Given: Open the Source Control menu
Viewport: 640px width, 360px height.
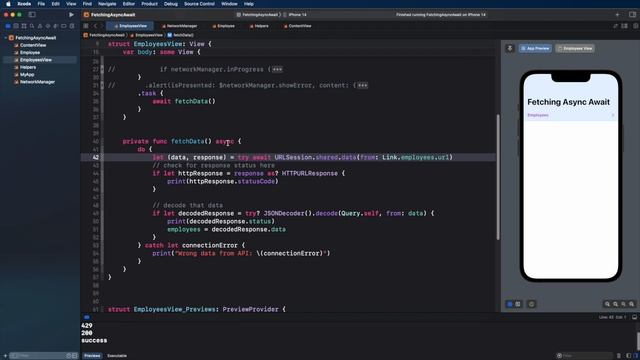Looking at the screenshot, I should point(199,4).
